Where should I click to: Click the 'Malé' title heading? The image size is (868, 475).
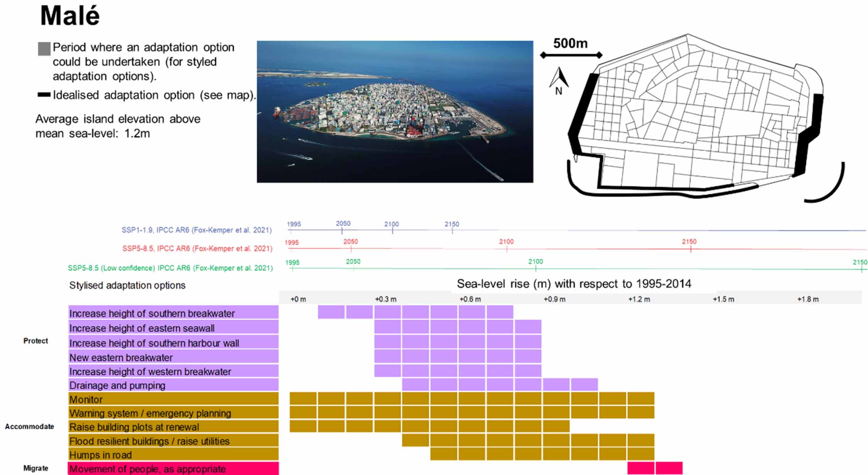[x=70, y=16]
